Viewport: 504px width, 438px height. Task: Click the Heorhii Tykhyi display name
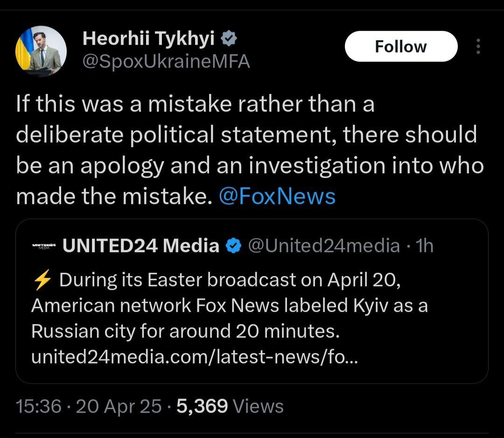click(148, 40)
